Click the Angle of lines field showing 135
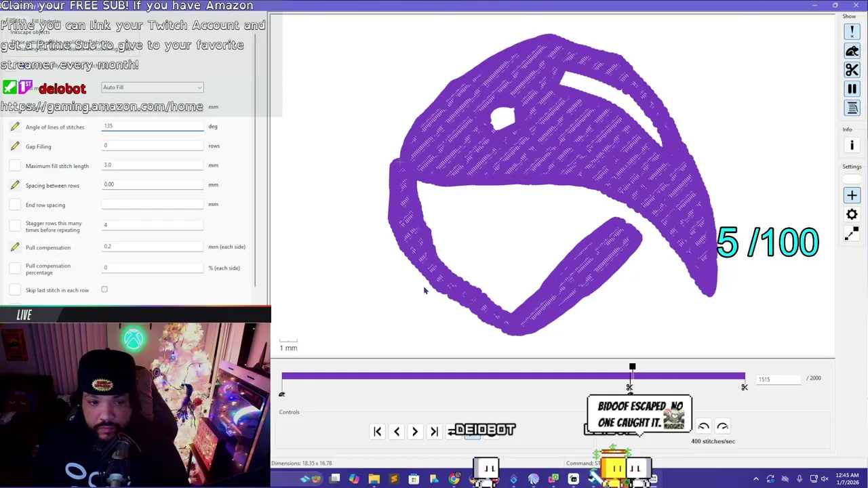Viewport: 868px width, 488px height. click(153, 126)
